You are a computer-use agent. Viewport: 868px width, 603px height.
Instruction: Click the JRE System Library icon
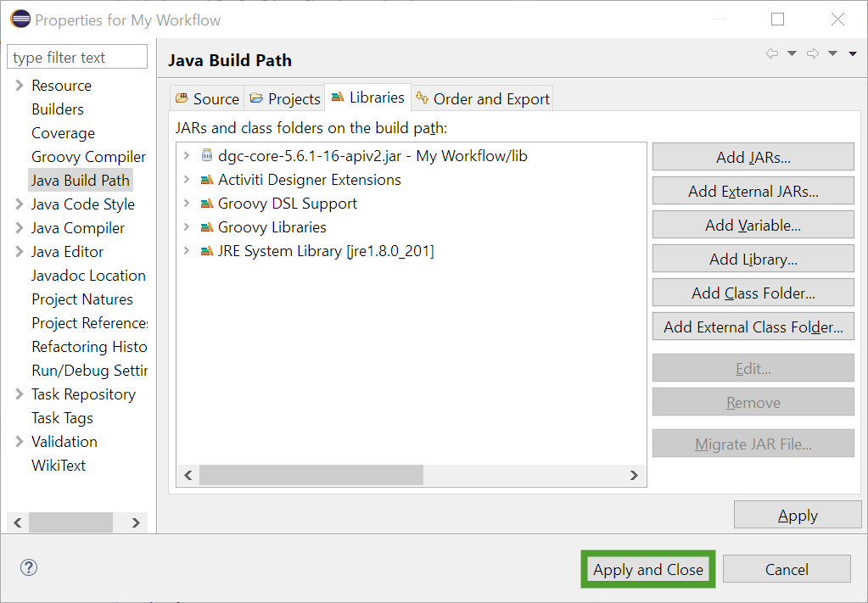click(x=206, y=251)
